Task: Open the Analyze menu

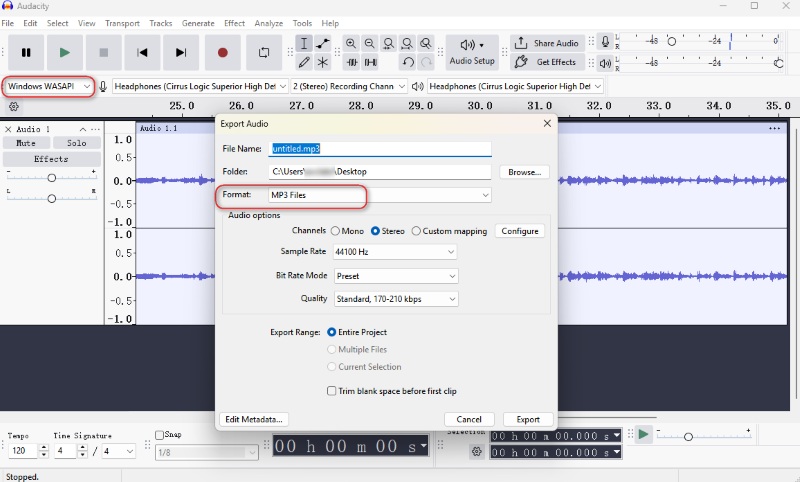Action: 268,23
